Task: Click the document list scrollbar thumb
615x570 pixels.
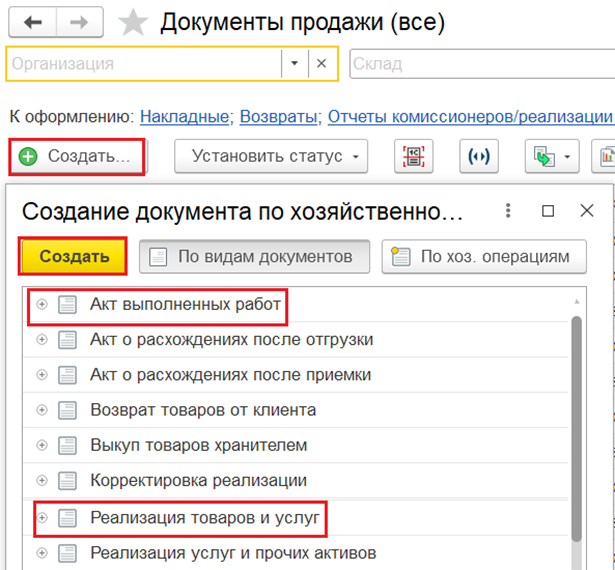Action: point(577,429)
